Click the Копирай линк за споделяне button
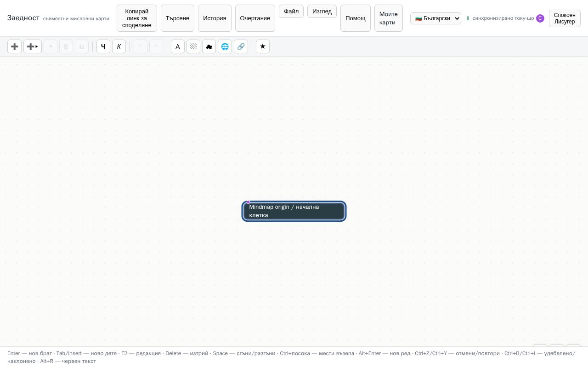The image size is (588, 368). (x=137, y=18)
